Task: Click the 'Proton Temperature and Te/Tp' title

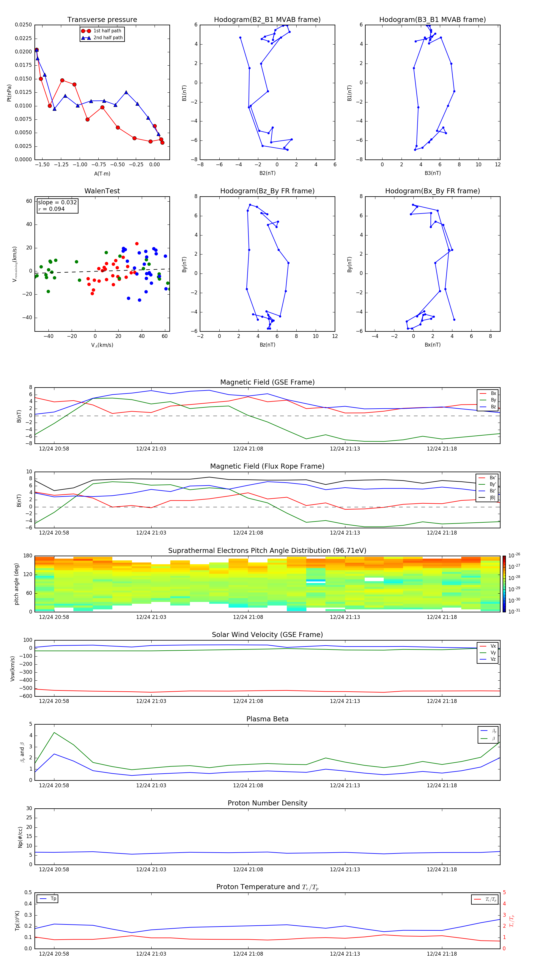Action: (267, 887)
